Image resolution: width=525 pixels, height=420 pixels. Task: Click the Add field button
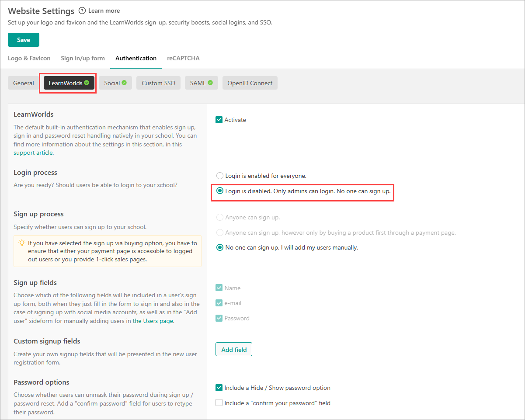234,350
